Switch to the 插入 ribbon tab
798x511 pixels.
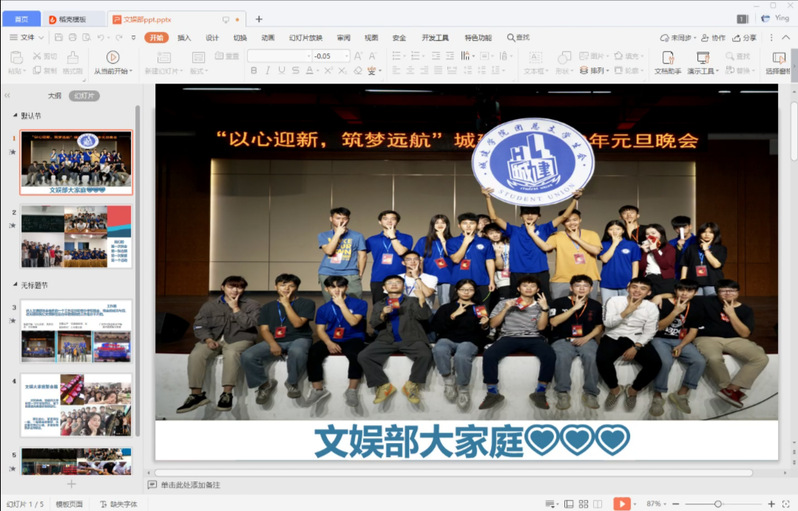184,38
